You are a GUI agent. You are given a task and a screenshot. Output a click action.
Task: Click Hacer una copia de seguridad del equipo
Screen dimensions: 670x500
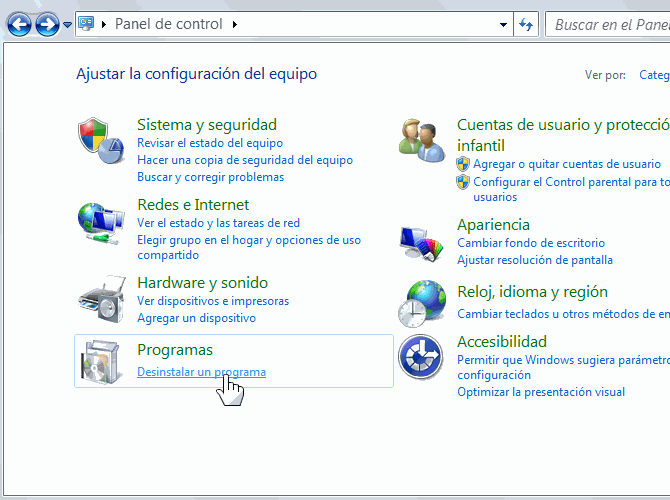245,160
